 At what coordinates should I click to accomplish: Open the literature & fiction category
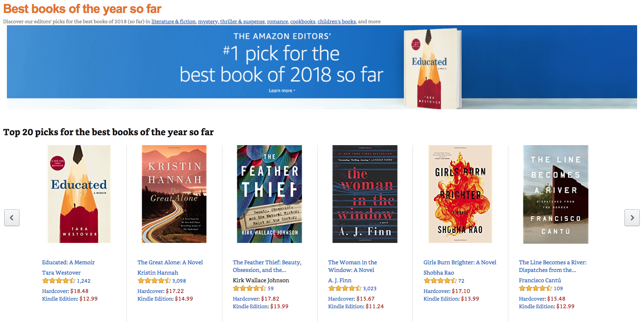tap(173, 21)
